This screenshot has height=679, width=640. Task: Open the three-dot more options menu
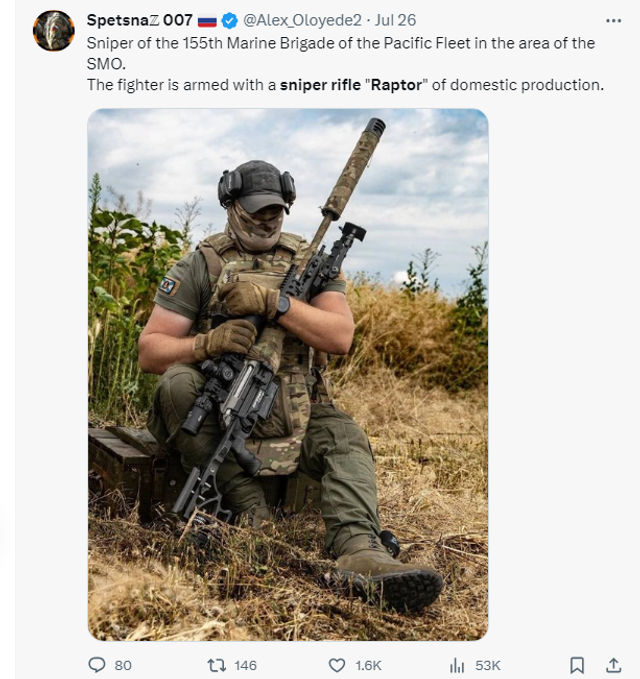614,20
